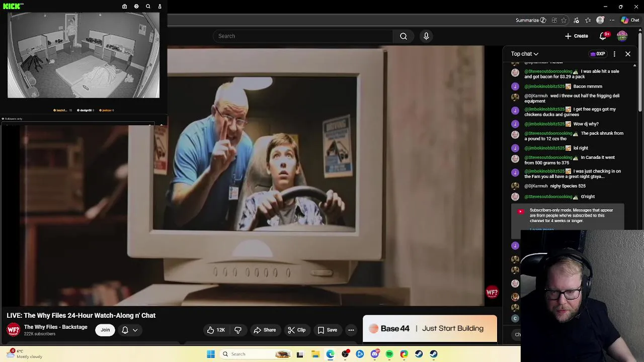Open OBS Studio from the taskbar

[345, 354]
